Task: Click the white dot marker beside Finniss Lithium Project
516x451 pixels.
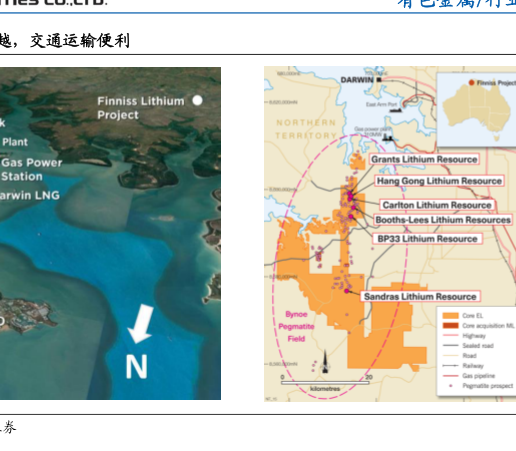Action: pos(198,100)
